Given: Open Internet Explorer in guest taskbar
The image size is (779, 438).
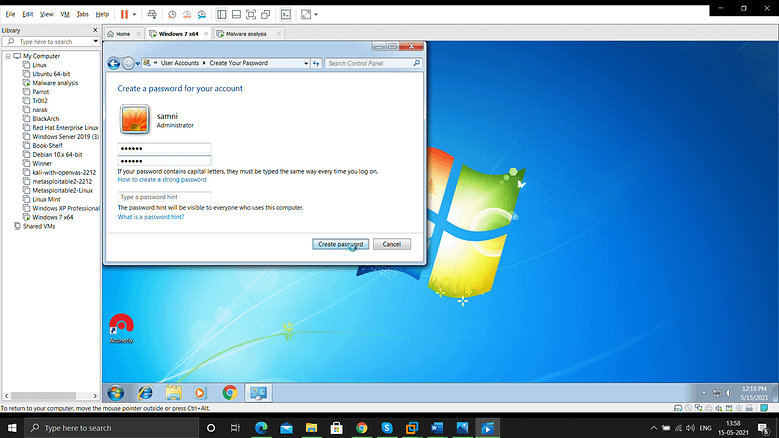Looking at the screenshot, I should point(146,393).
